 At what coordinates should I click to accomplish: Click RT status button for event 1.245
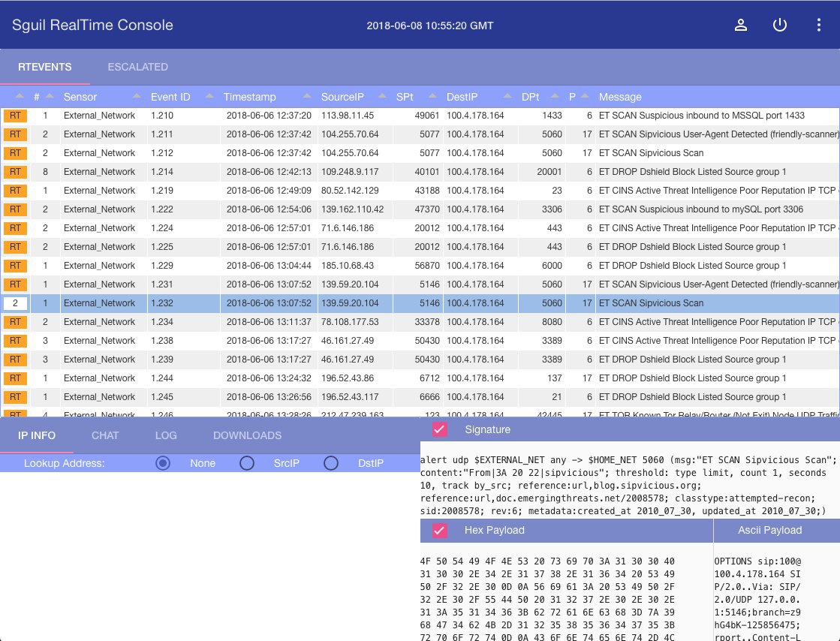(15, 397)
